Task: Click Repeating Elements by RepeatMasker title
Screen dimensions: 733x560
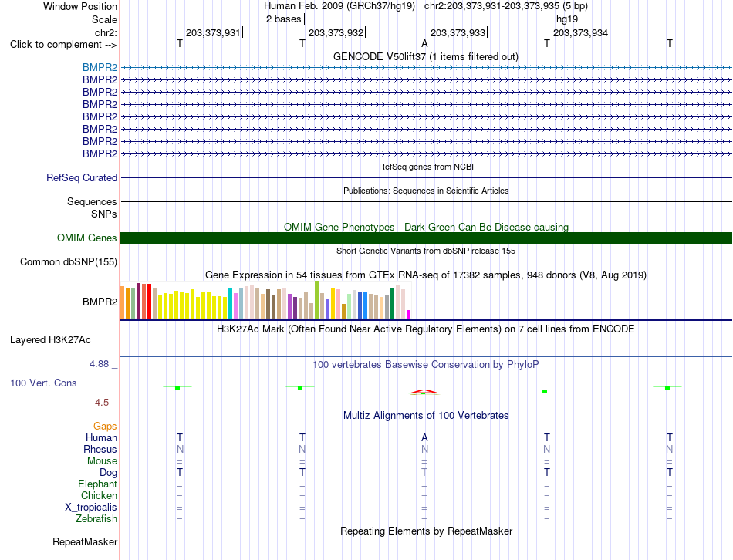Action: 426,531
